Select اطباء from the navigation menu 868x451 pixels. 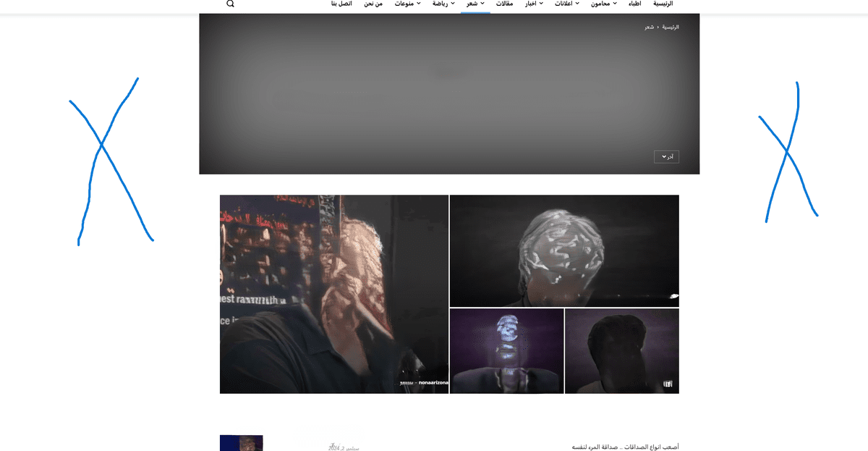[x=634, y=4]
